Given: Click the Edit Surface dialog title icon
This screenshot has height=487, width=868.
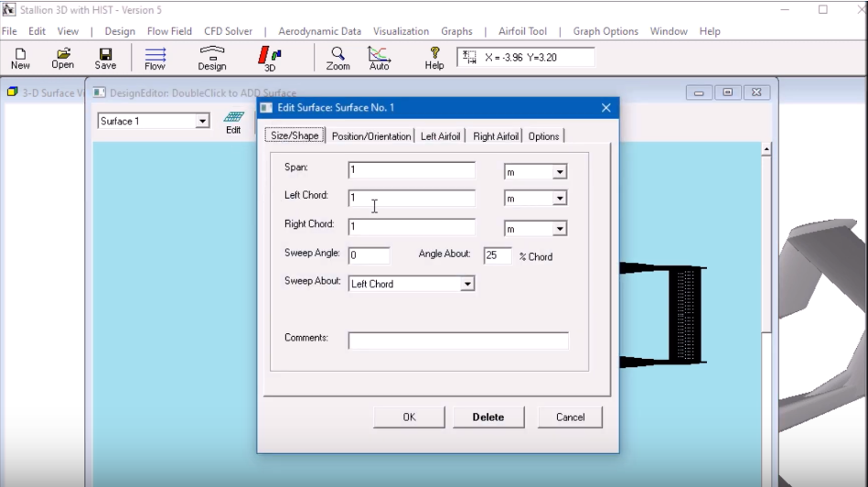Looking at the screenshot, I should 266,107.
